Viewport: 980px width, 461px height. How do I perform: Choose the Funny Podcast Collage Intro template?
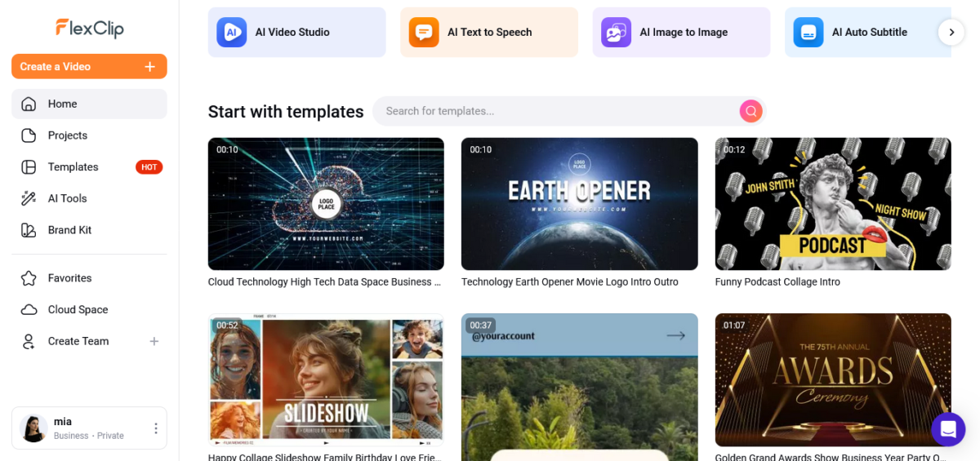[x=832, y=204]
